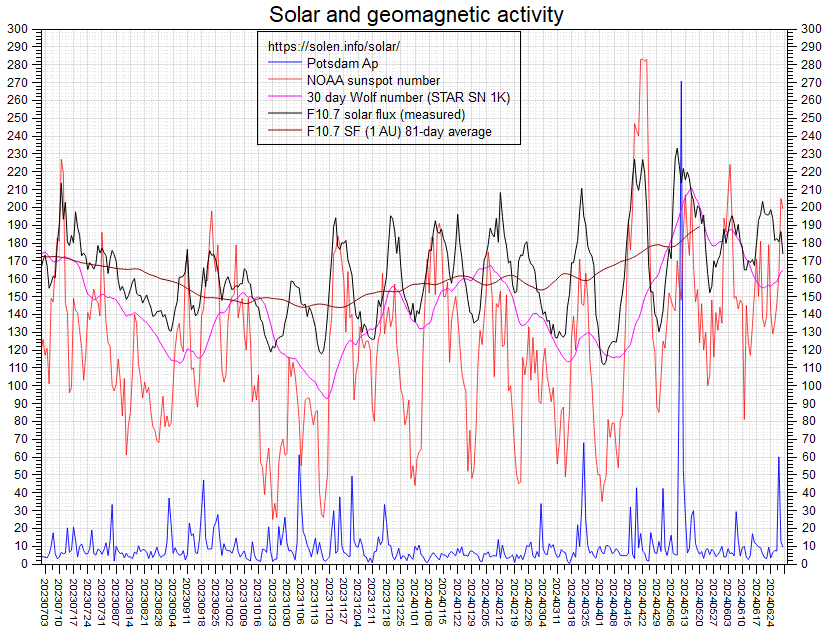Image resolution: width=829 pixels, height=642 pixels.
Task: Click the x-axis date label 20231204
Action: (x=357, y=602)
